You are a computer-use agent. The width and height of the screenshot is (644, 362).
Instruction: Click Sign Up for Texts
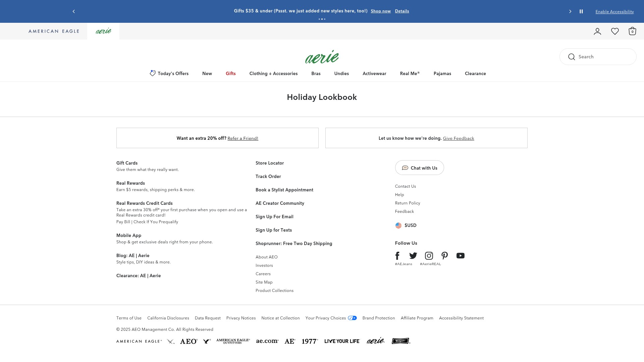274,230
